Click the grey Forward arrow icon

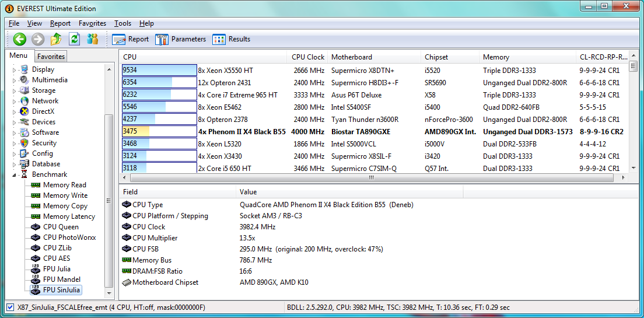click(x=38, y=39)
